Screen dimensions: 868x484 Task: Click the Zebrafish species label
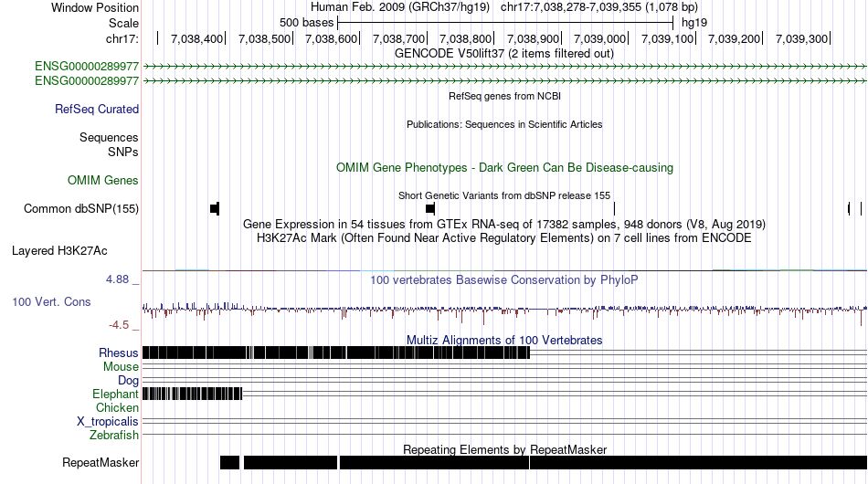pyautogui.click(x=114, y=436)
